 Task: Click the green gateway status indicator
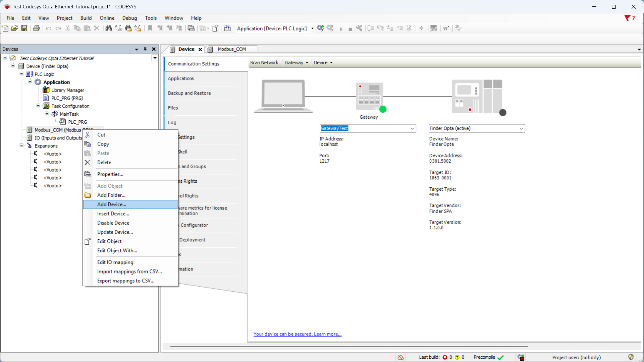383,109
